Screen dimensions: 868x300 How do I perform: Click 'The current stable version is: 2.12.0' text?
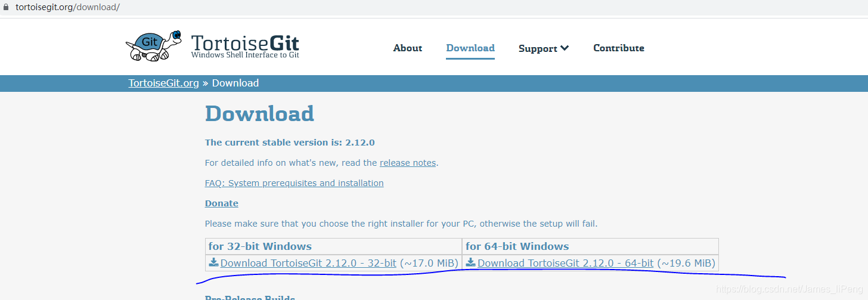coord(290,143)
